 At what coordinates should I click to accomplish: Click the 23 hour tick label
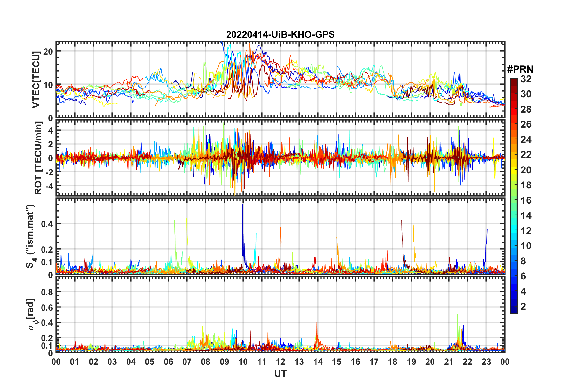486,361
